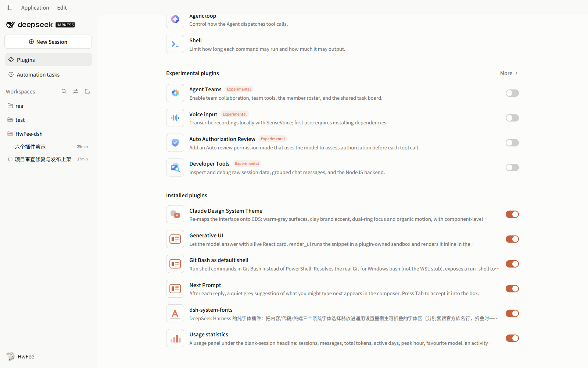Click the dsh-system-fonts letter A icon
Screen dimensions: 588x368
175,314
